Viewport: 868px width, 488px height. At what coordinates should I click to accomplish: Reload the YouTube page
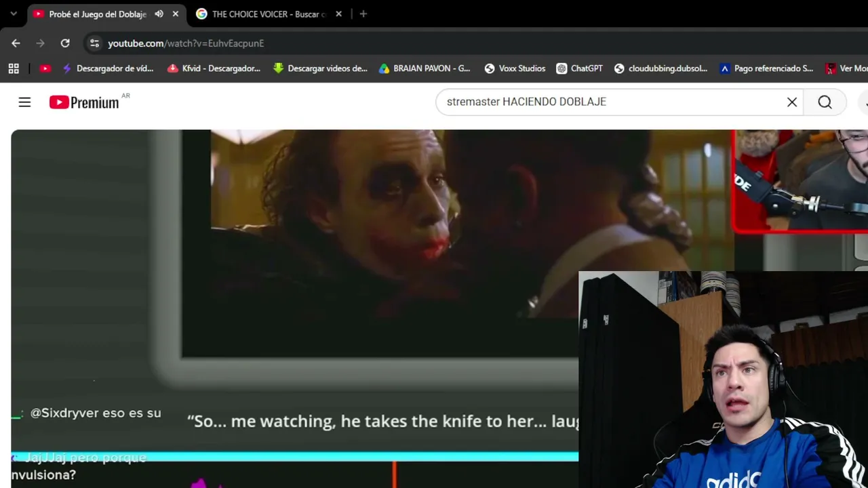[65, 43]
